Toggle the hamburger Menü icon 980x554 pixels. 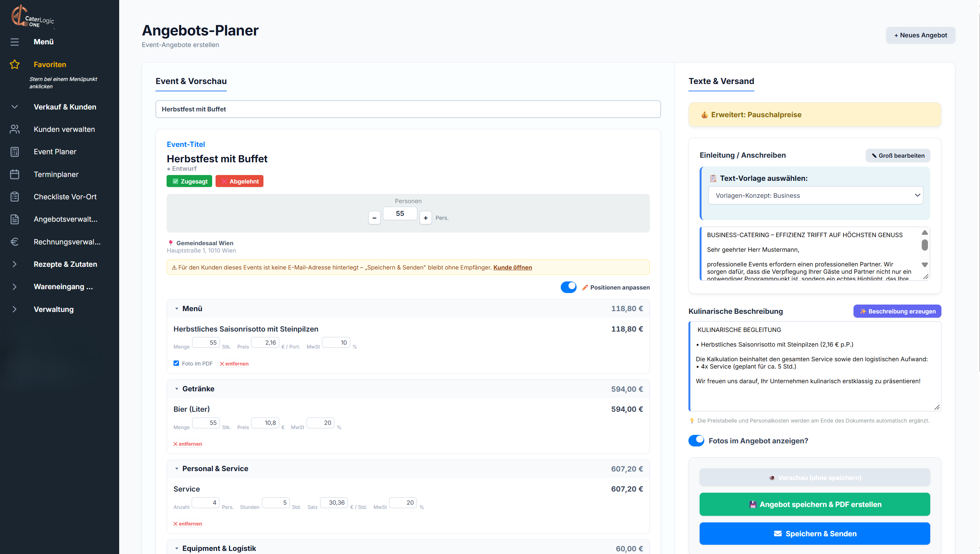pyautogui.click(x=15, y=42)
